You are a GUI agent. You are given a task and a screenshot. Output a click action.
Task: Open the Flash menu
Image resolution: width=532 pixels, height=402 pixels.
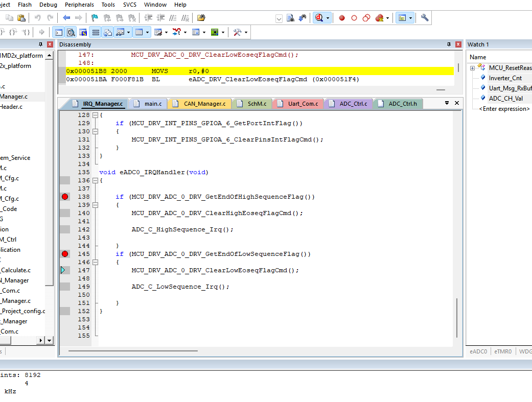[25, 5]
